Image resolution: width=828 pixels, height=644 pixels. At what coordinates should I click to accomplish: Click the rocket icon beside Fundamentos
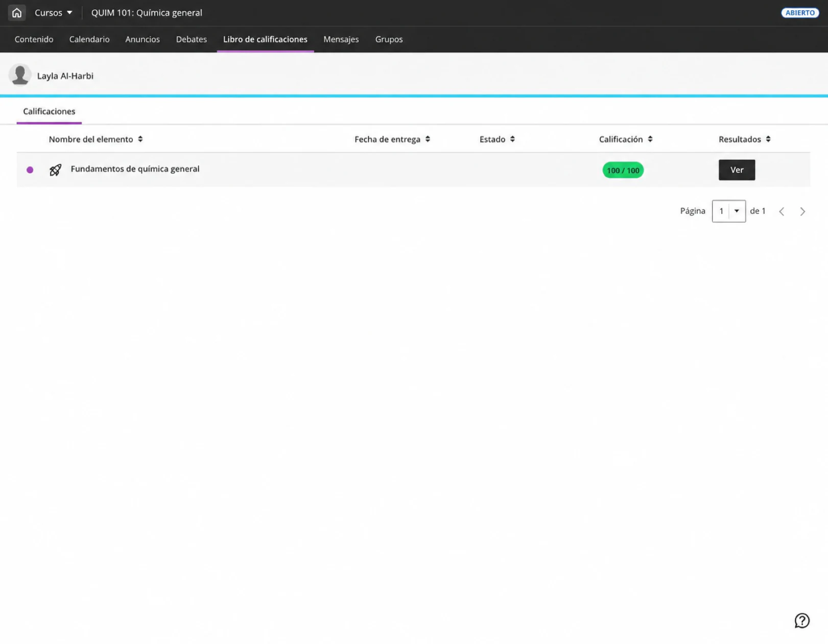tap(55, 170)
